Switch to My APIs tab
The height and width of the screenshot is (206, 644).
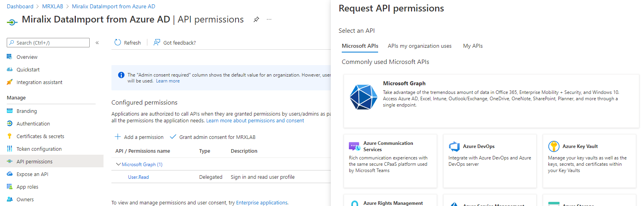[x=473, y=46]
